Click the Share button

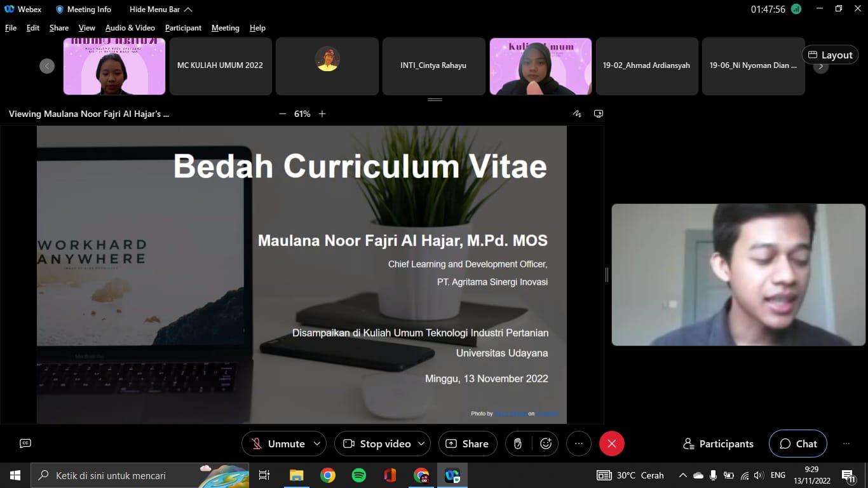[x=467, y=444]
